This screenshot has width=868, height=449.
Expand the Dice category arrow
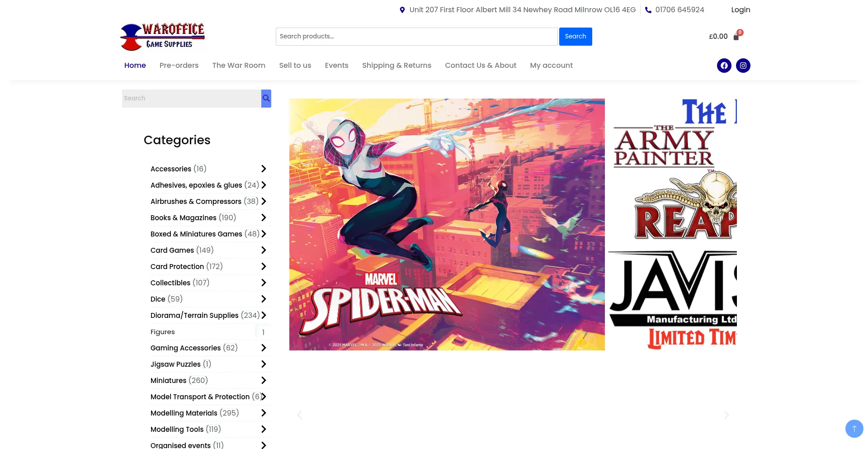(264, 299)
